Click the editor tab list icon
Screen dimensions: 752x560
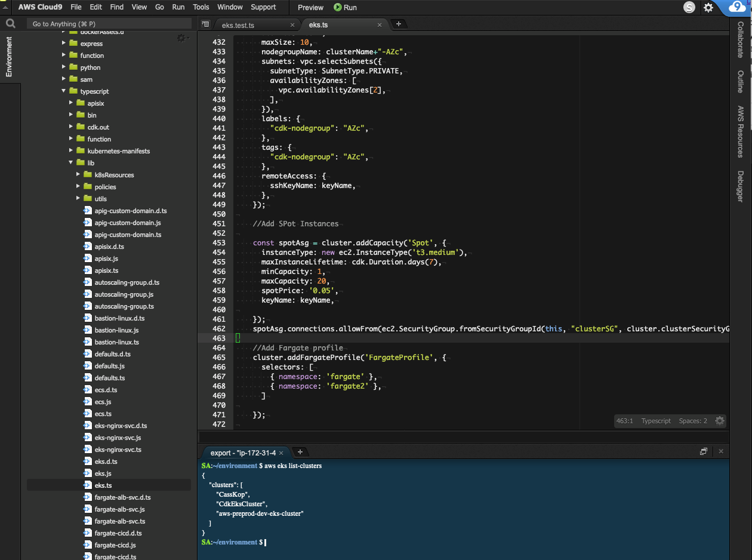click(x=205, y=24)
